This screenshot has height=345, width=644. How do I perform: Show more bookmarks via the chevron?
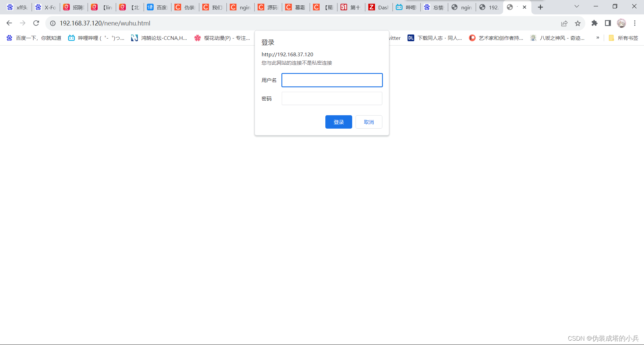(598, 38)
